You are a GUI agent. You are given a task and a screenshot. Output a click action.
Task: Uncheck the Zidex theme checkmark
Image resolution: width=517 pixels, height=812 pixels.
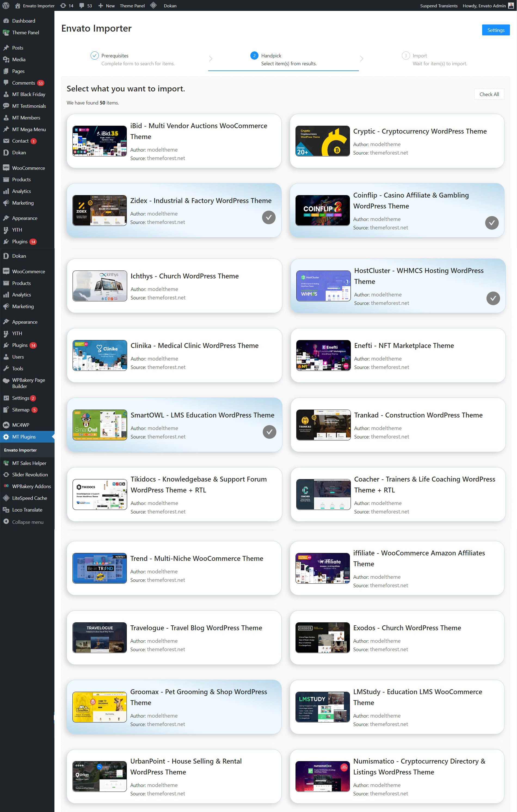(x=269, y=217)
